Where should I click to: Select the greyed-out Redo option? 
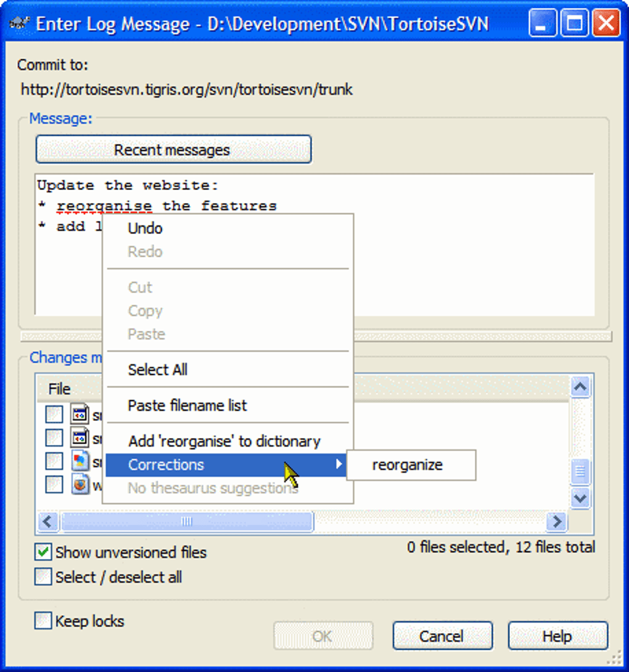(145, 251)
